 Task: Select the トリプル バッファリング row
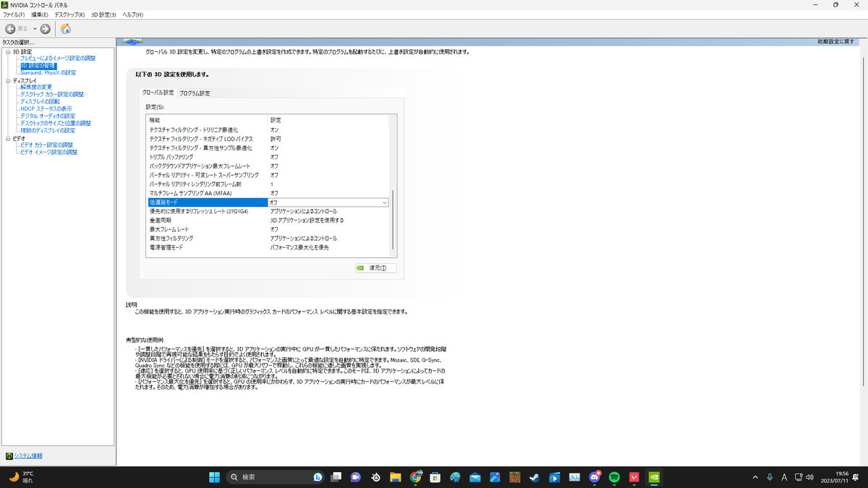(x=268, y=157)
